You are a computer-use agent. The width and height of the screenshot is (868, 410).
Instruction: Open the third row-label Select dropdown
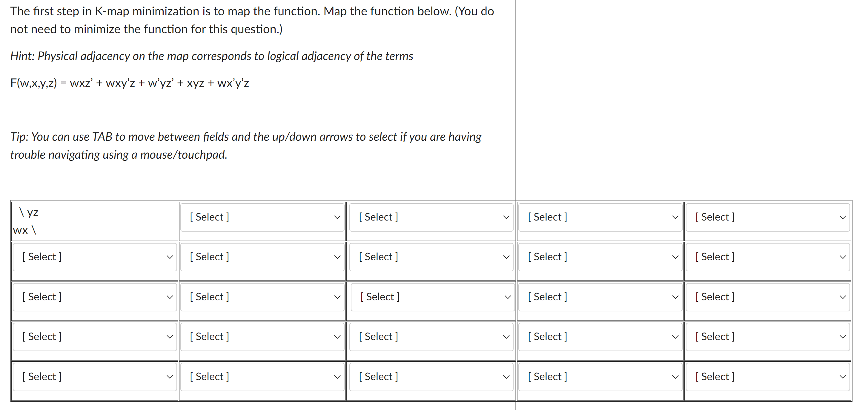tap(94, 336)
